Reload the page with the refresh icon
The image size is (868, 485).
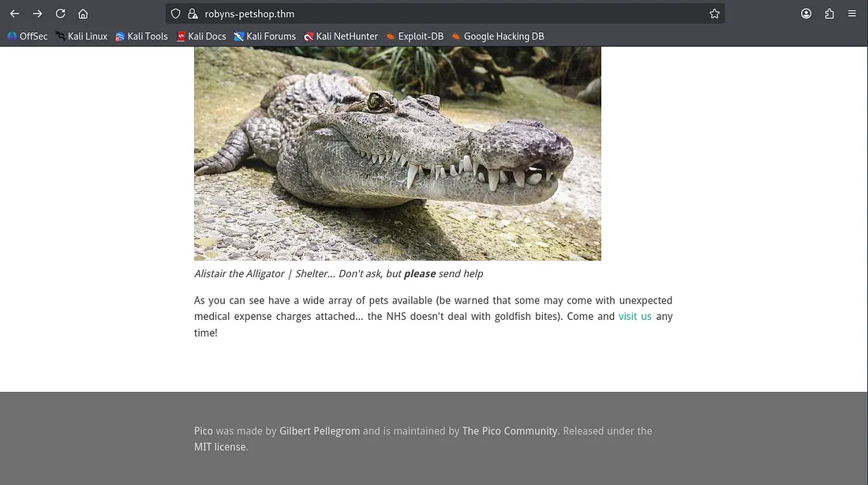click(x=60, y=13)
